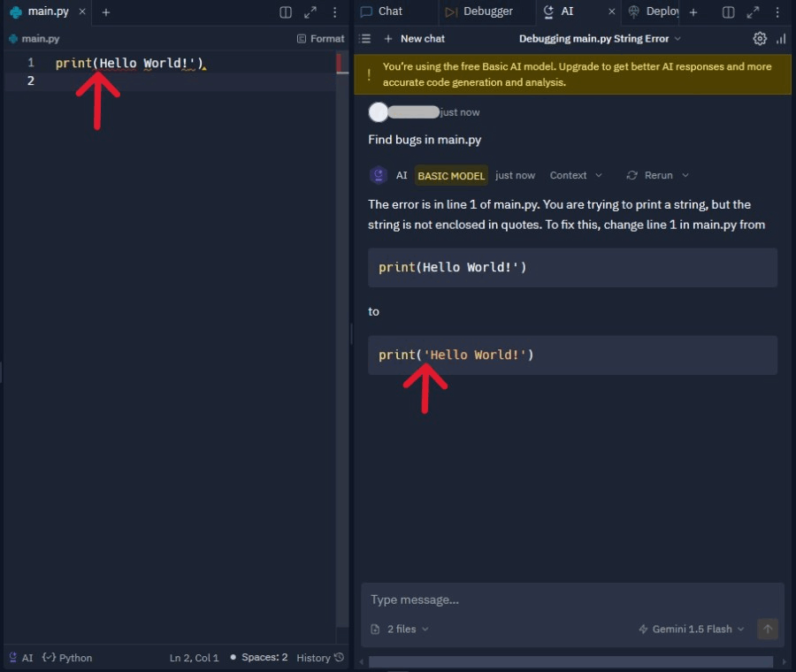Click the user avatar in the chat message
The width and height of the screenshot is (796, 672).
pos(379,112)
